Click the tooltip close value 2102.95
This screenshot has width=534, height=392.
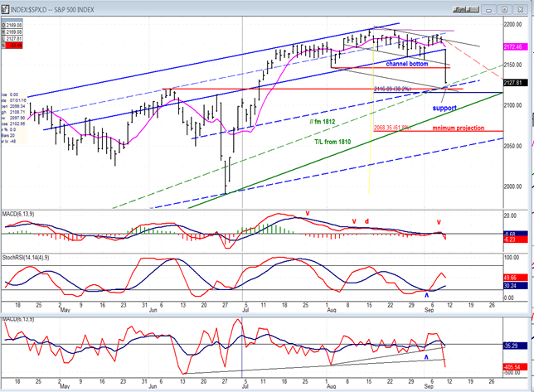coord(17,123)
